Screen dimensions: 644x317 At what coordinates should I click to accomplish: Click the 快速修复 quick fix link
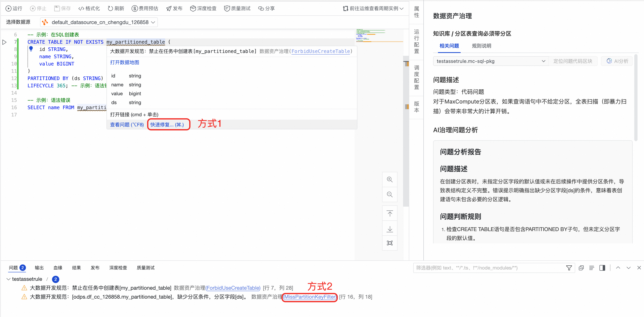point(167,124)
